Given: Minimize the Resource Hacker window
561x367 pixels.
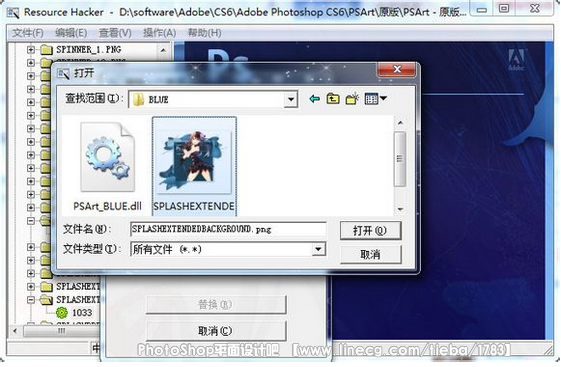Looking at the screenshot, I should (x=482, y=10).
